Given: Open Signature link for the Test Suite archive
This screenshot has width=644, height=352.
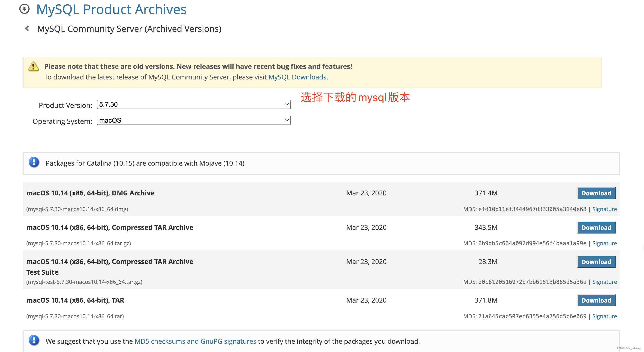Looking at the screenshot, I should coord(605,282).
